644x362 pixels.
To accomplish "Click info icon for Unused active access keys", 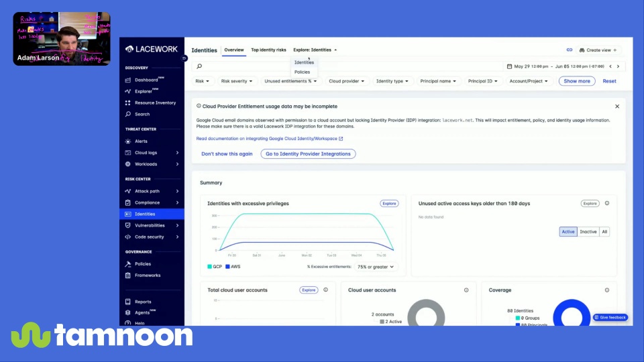I will 607,204.
